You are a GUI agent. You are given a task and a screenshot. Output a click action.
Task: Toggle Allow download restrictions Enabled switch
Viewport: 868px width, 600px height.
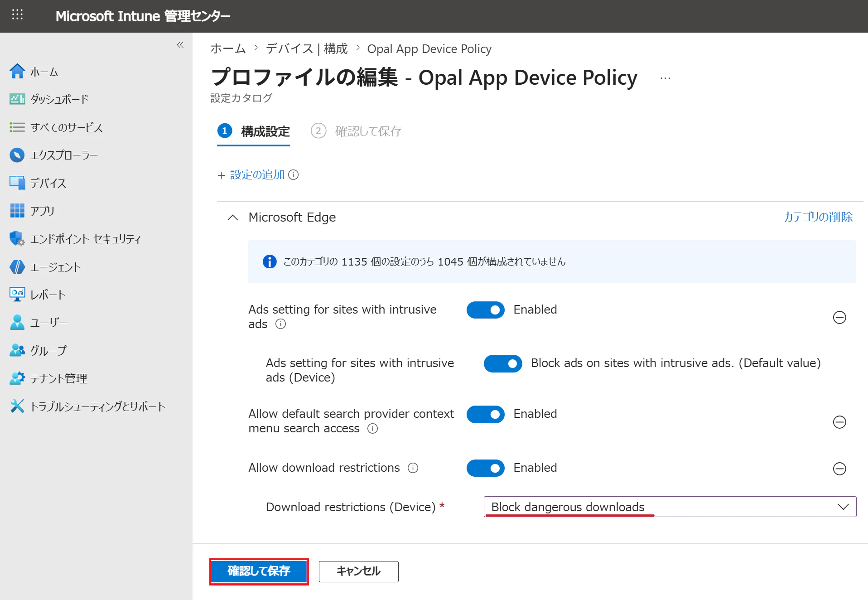485,468
